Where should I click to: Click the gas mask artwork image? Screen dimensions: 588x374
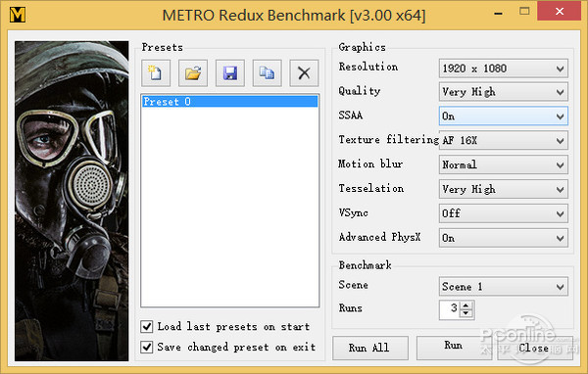[72, 202]
